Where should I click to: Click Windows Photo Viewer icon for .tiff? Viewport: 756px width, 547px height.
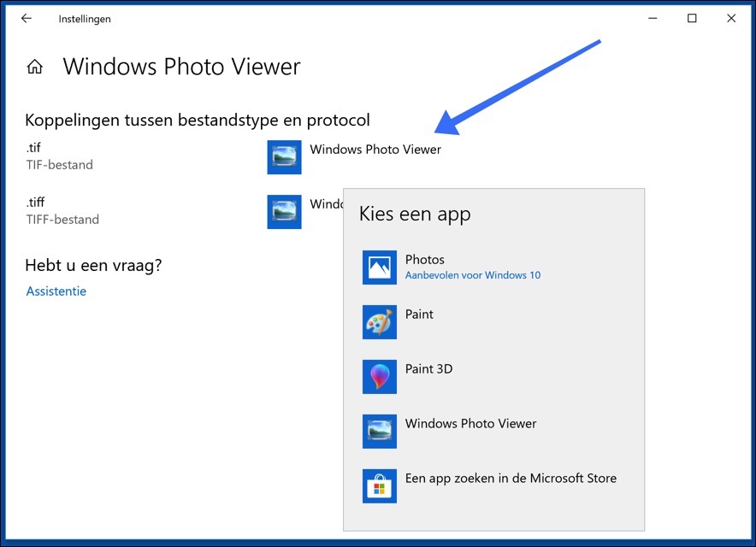coord(285,212)
